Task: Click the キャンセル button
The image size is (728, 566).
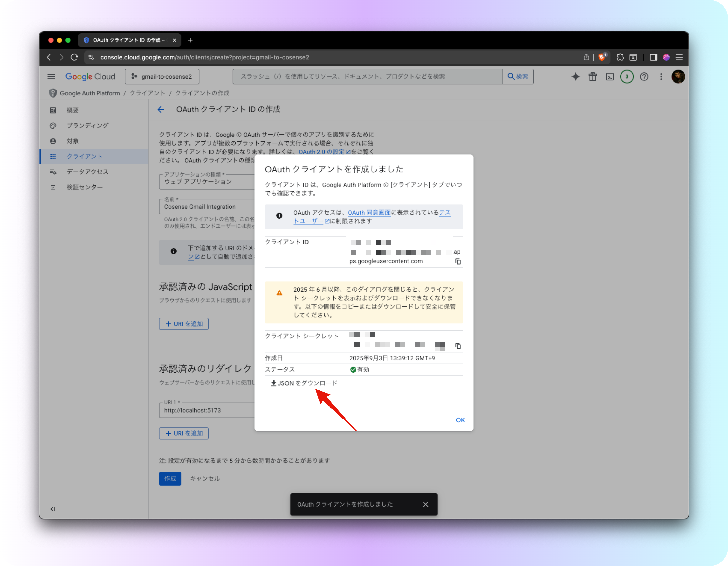Action: 205,479
